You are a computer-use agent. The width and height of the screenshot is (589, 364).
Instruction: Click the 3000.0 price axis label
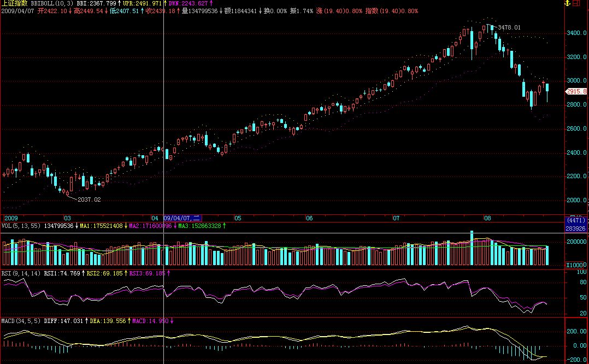[576, 80]
